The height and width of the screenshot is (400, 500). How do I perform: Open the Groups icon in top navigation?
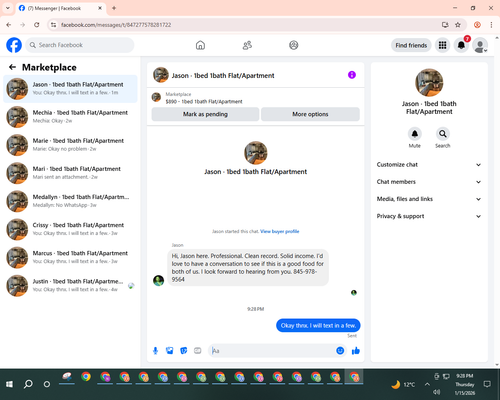tap(294, 45)
